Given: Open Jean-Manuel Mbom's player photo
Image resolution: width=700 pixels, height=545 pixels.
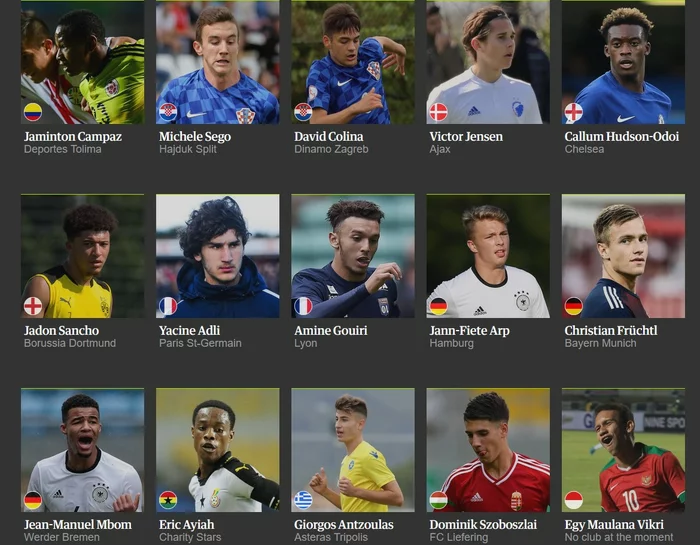Looking at the screenshot, I should tap(83, 450).
